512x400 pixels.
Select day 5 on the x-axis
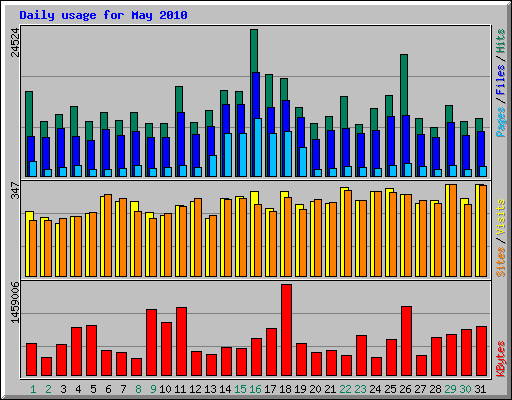point(93,389)
